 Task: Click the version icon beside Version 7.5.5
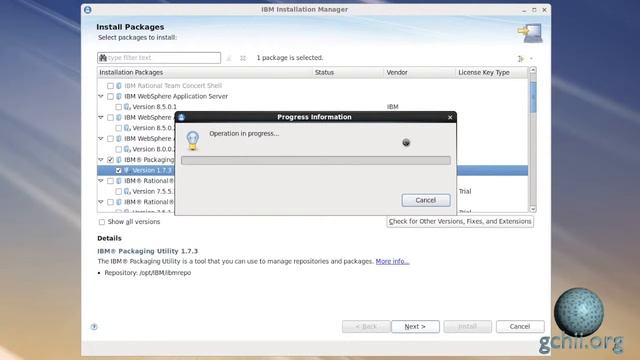(x=127, y=191)
